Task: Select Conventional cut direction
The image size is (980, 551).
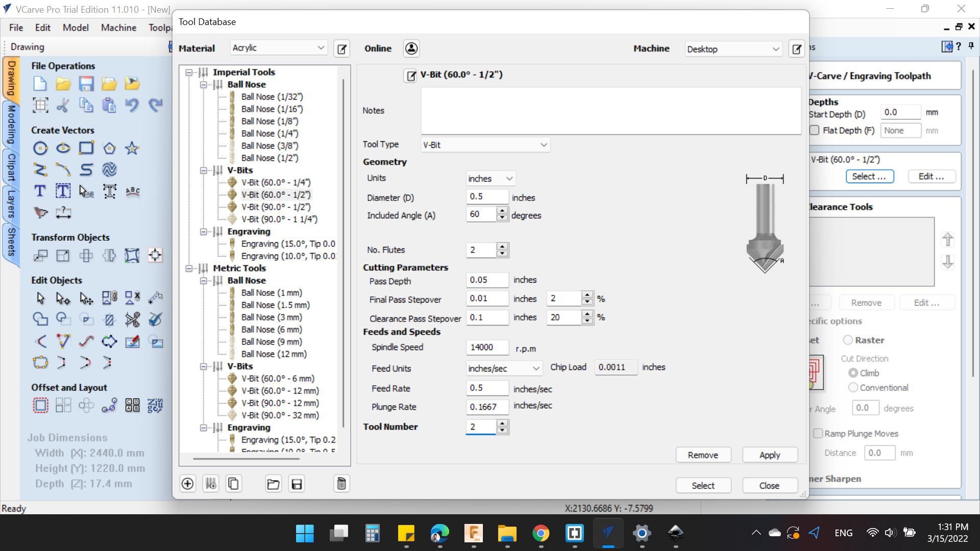Action: [853, 388]
